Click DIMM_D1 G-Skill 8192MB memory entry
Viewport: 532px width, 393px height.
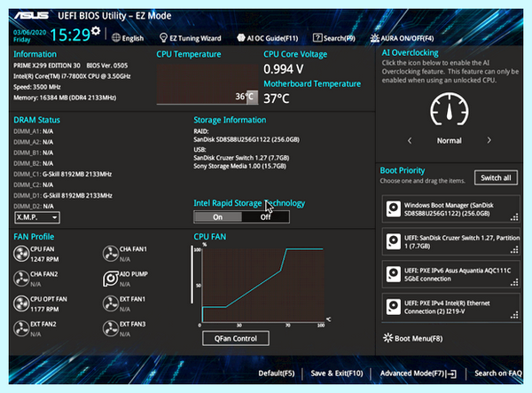point(63,195)
